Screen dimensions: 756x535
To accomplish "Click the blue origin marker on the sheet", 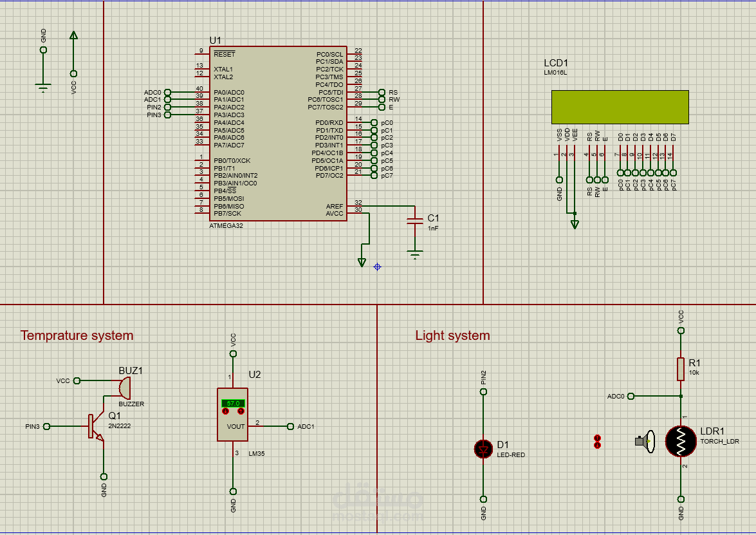I will click(x=378, y=267).
